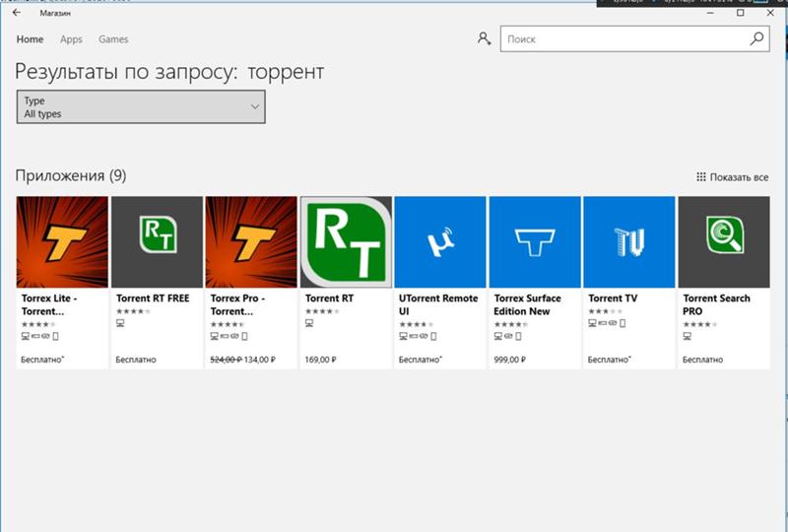Open the Torrex Lite app tile image
788x532 pixels.
62,242
